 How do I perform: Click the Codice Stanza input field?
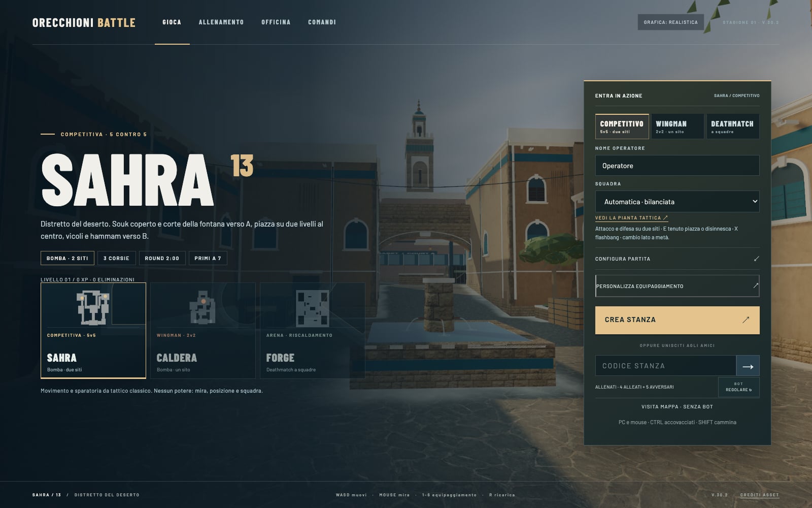[x=665, y=366]
